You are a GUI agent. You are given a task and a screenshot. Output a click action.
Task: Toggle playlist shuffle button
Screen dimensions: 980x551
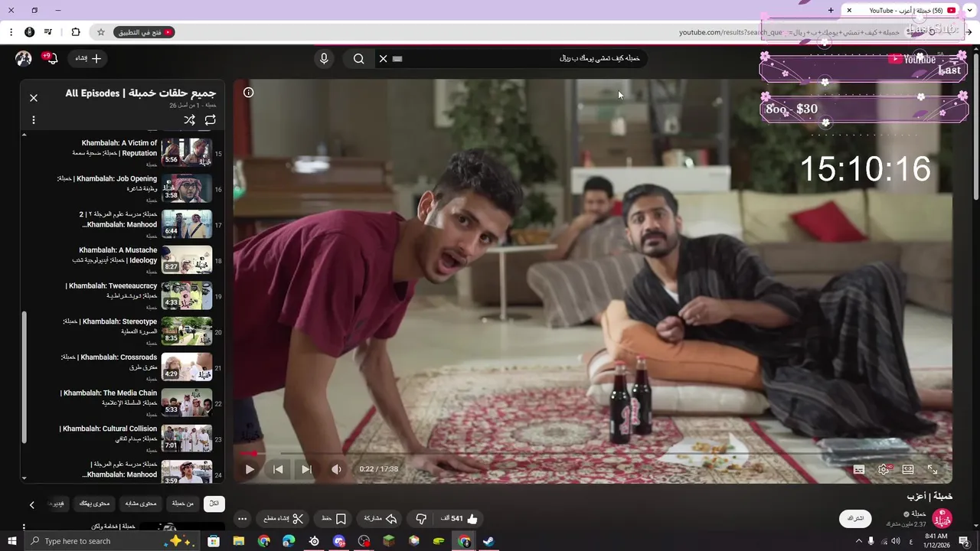(x=189, y=120)
